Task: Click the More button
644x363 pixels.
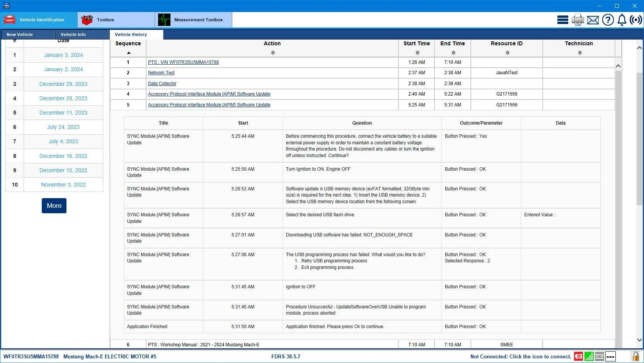Action: tap(54, 206)
